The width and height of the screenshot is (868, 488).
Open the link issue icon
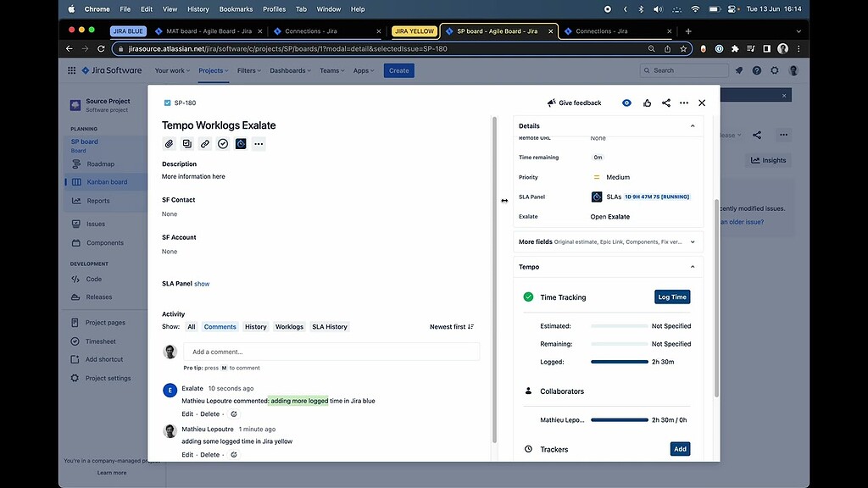[204, 144]
